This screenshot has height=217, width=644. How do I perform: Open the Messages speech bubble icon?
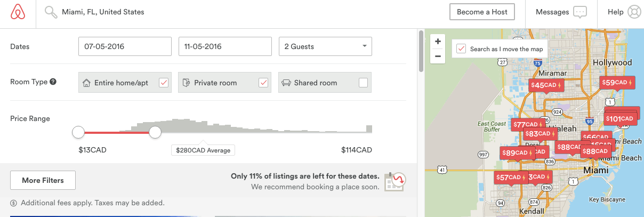pyautogui.click(x=580, y=12)
